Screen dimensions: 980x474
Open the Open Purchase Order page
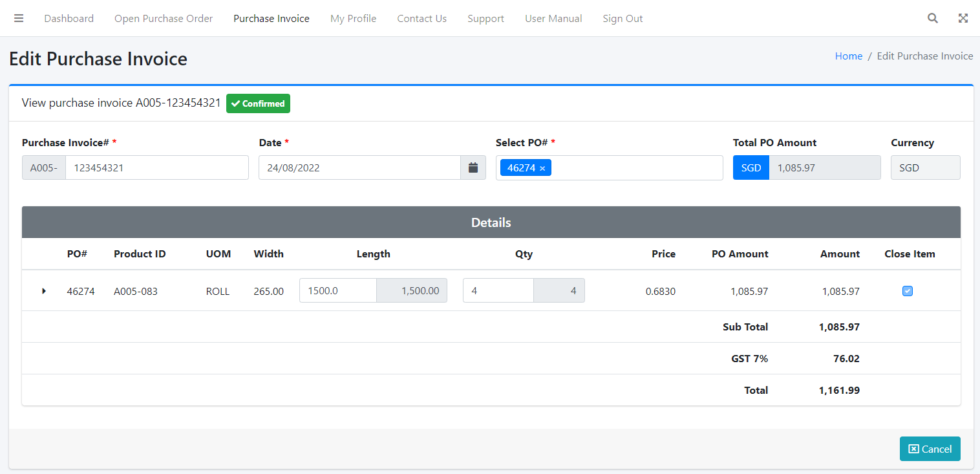[x=164, y=19]
